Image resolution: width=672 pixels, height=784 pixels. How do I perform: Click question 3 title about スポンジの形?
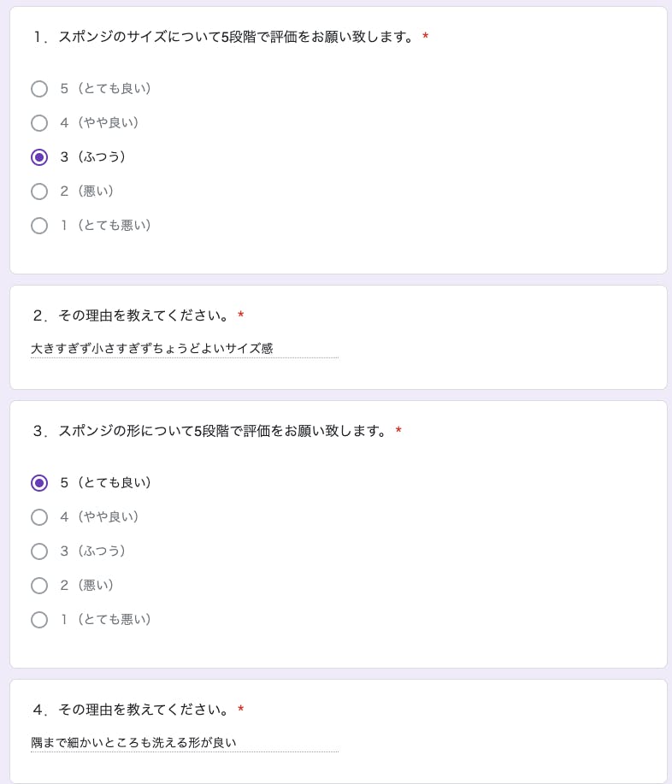click(x=210, y=432)
